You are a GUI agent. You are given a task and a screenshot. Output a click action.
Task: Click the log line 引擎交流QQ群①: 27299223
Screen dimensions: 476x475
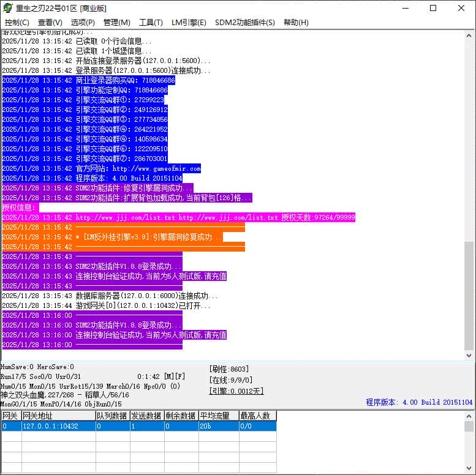coord(83,100)
